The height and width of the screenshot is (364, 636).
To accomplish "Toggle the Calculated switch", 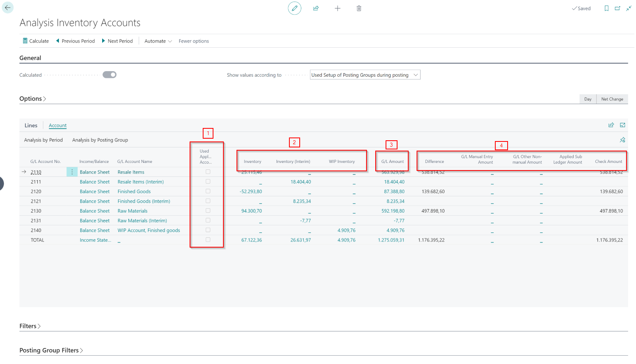I will pyautogui.click(x=109, y=75).
